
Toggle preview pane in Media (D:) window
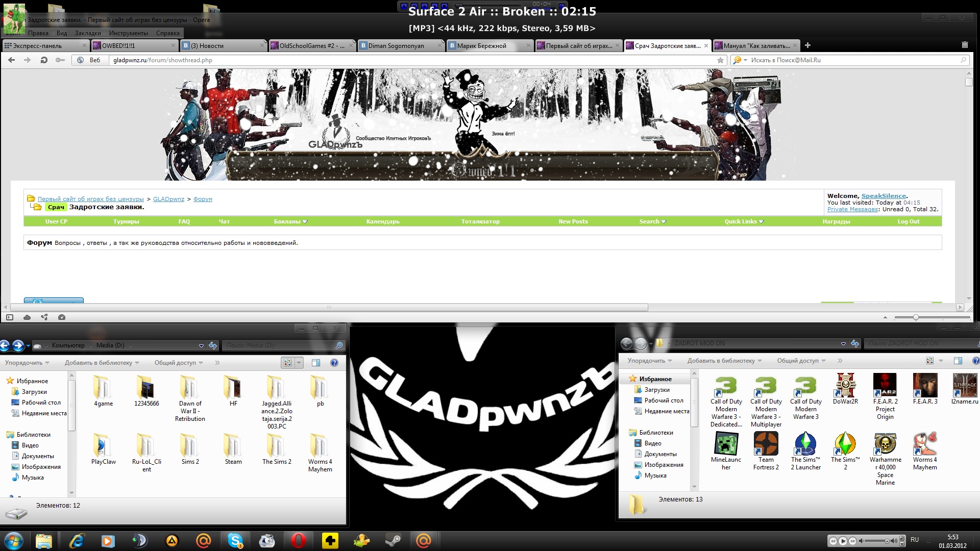pyautogui.click(x=316, y=363)
